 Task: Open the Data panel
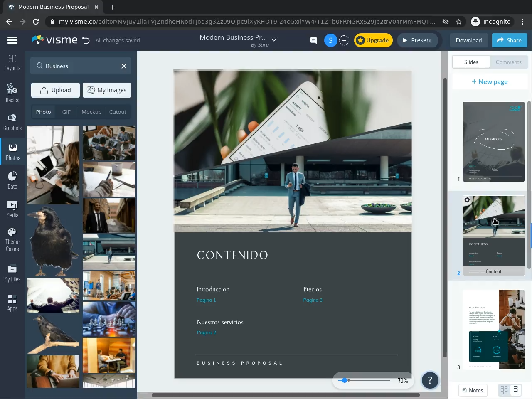[12, 181]
